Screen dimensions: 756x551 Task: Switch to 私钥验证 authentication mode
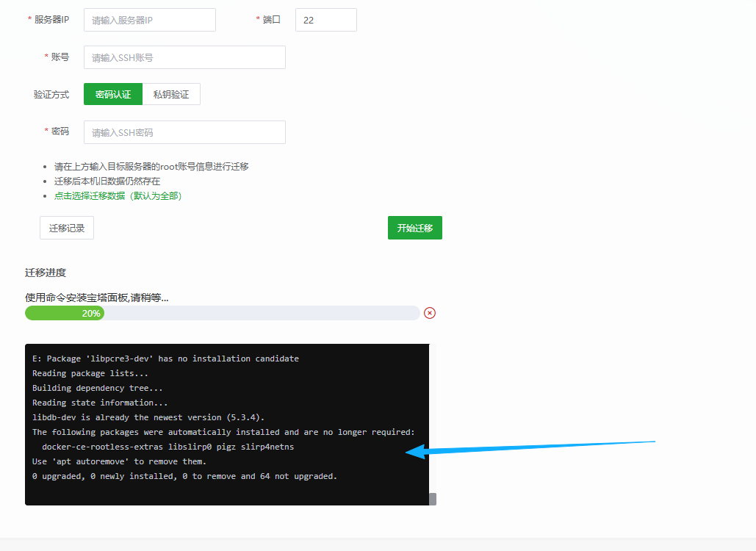click(x=171, y=94)
